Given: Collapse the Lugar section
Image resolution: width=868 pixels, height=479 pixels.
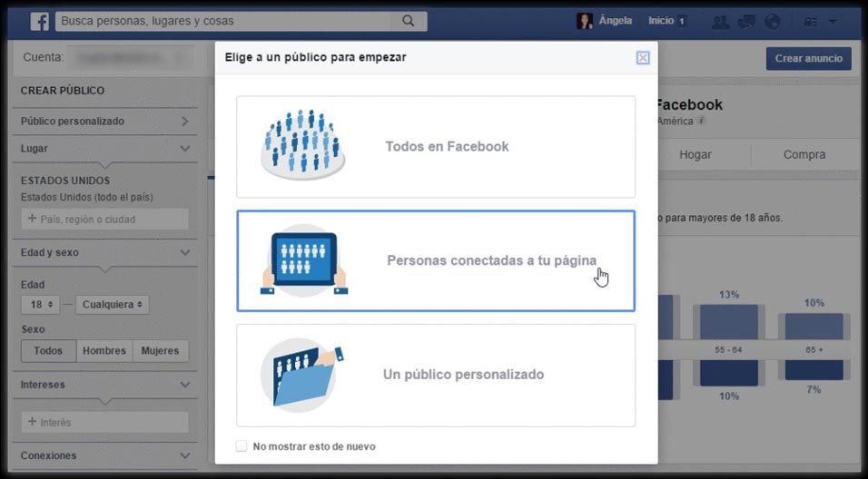Looking at the screenshot, I should 184,148.
